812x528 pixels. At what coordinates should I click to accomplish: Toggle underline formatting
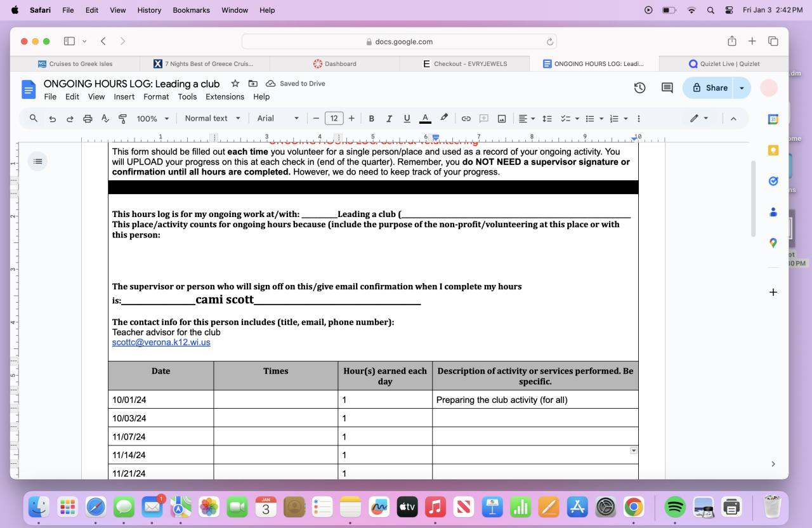(407, 119)
